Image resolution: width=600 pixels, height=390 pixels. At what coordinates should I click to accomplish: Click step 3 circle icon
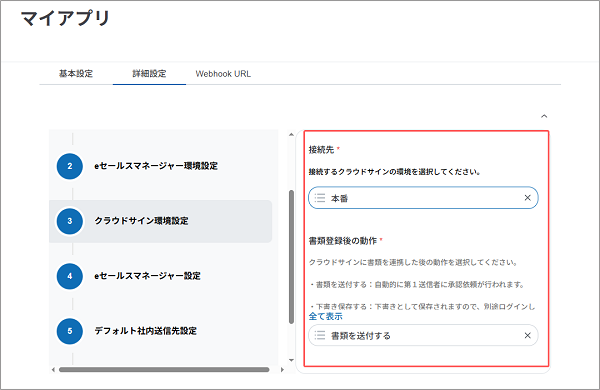pos(70,221)
